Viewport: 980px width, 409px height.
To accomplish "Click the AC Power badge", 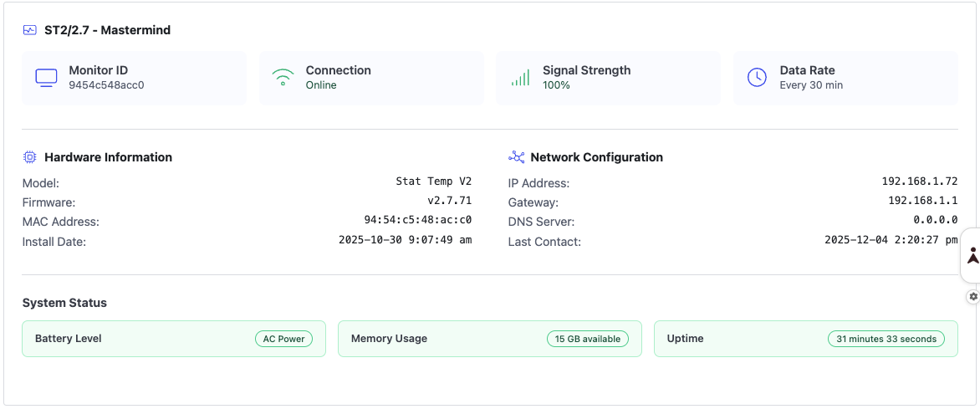I will pyautogui.click(x=283, y=339).
